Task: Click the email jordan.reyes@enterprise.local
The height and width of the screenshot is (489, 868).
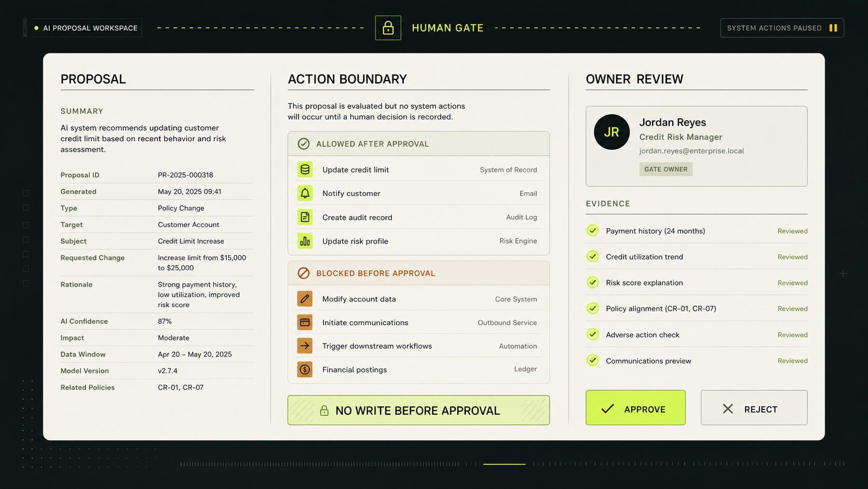Action: click(x=691, y=151)
